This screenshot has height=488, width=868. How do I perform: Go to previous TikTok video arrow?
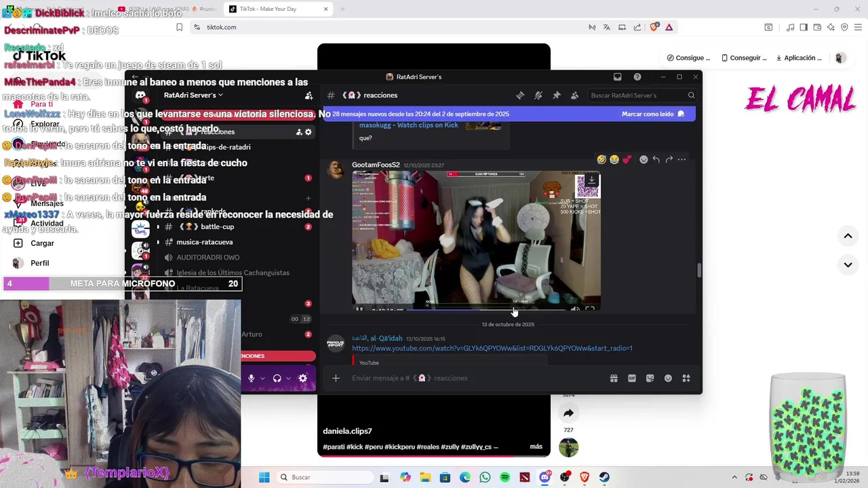[848, 236]
